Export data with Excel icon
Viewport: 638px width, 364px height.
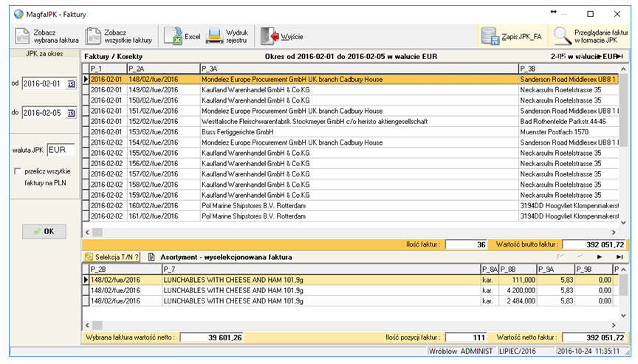[182, 36]
